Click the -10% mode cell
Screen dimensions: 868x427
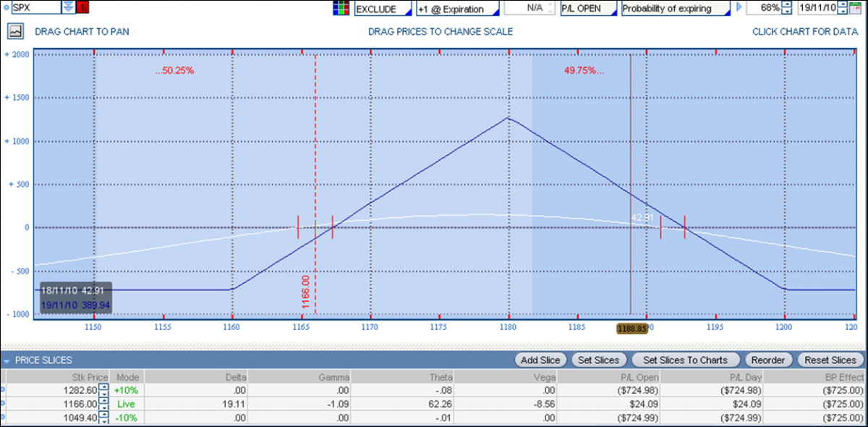(x=127, y=418)
